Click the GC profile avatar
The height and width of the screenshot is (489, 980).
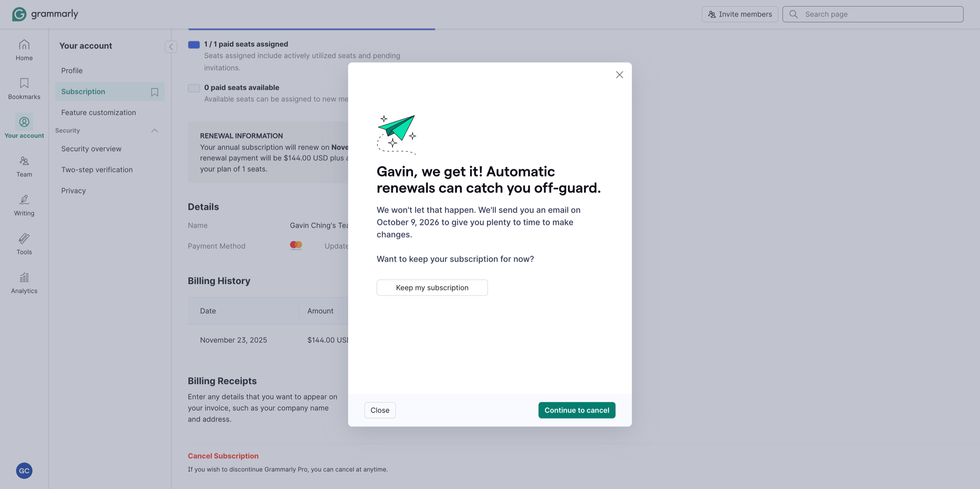point(24,471)
